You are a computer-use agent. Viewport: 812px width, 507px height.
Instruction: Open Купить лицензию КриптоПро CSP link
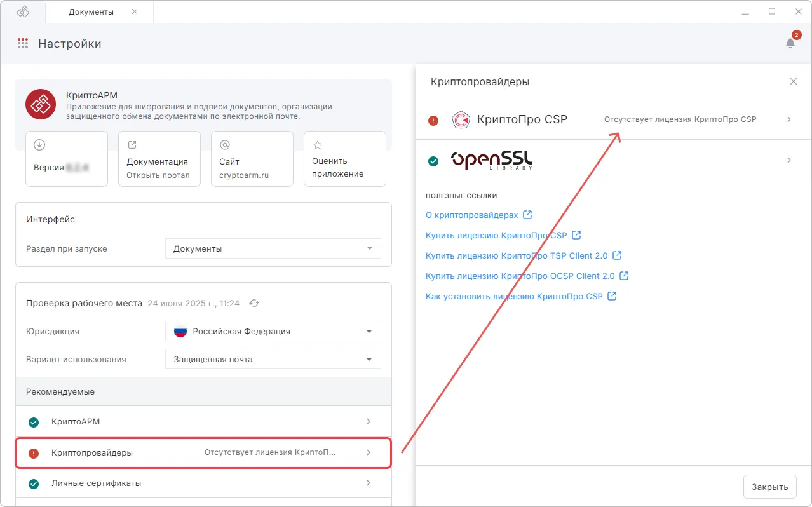click(496, 236)
